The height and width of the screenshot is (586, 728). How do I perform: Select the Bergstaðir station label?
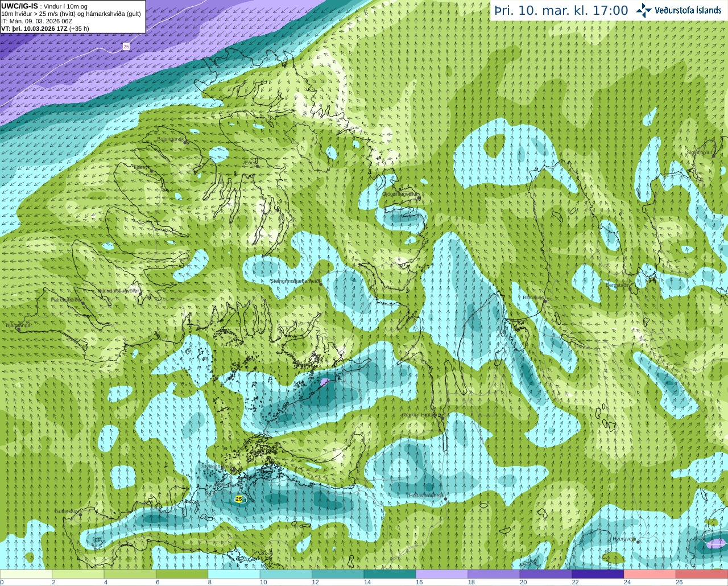[617, 285]
